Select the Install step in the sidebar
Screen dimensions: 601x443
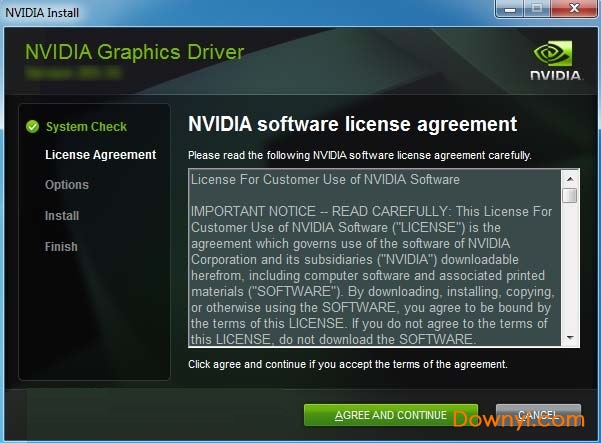pyautogui.click(x=62, y=216)
